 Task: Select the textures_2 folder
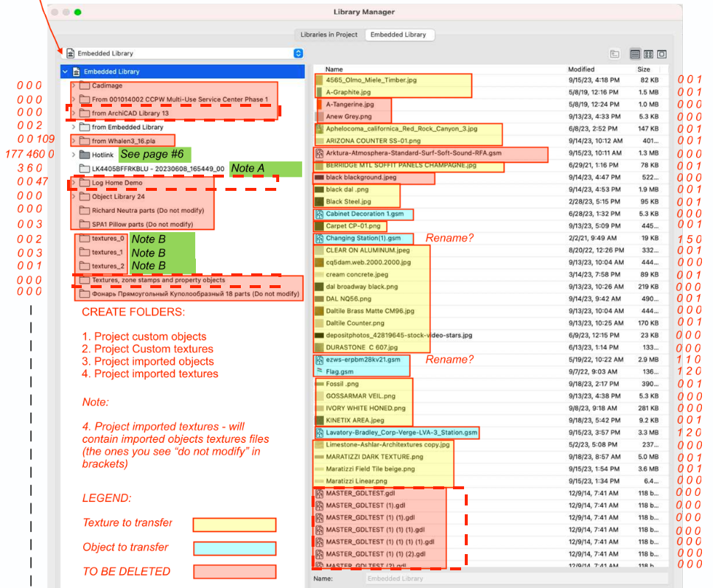coord(102,266)
